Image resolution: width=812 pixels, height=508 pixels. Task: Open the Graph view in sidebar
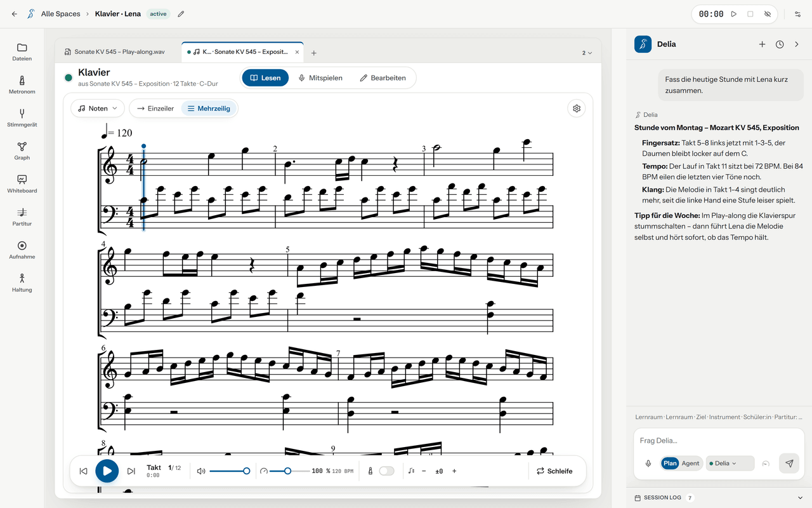(x=22, y=151)
